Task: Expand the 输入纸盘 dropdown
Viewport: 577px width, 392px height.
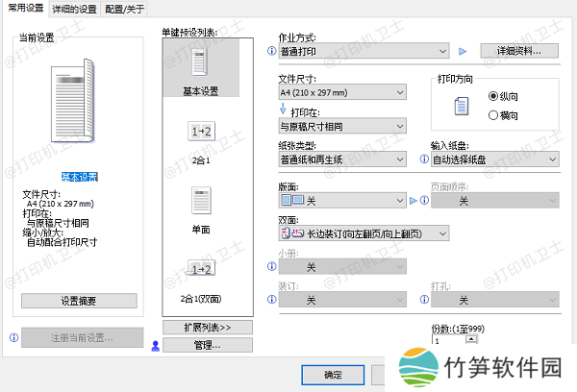Action: pos(494,159)
